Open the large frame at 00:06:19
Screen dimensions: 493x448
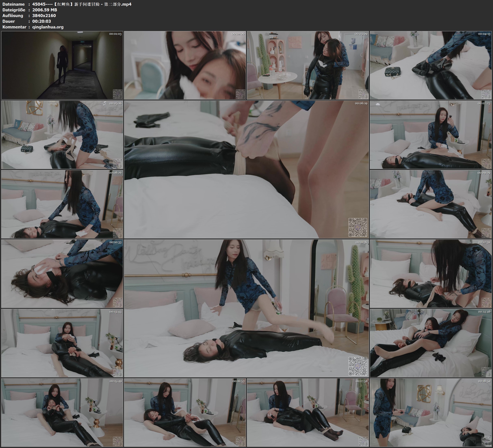pos(246,169)
